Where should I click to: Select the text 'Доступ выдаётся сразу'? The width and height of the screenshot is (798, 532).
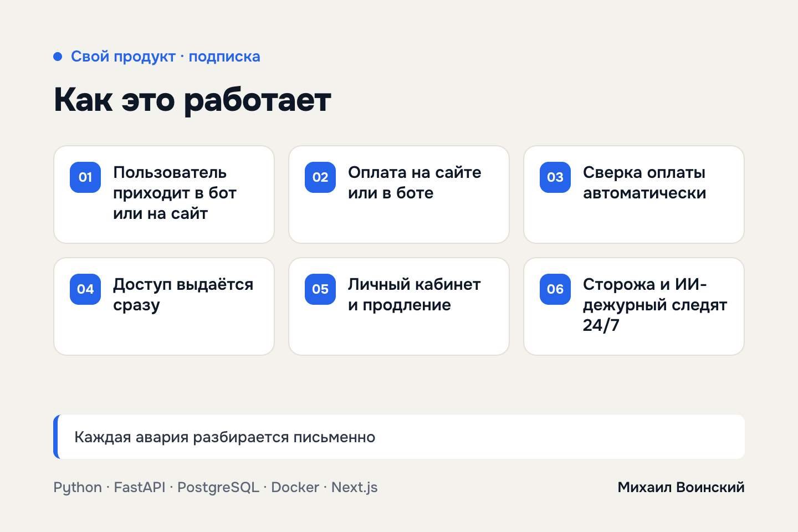pos(183,295)
